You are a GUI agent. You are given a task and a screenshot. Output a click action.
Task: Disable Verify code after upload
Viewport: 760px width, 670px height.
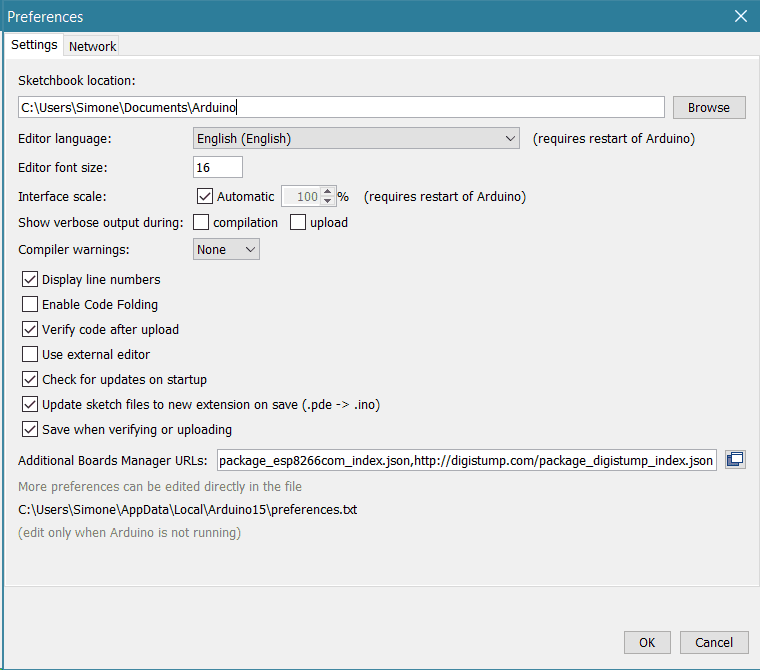(x=30, y=330)
